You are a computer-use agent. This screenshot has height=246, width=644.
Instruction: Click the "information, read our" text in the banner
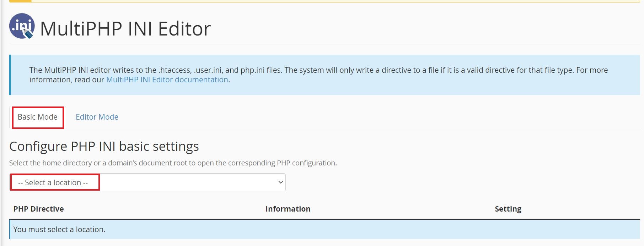(67, 80)
